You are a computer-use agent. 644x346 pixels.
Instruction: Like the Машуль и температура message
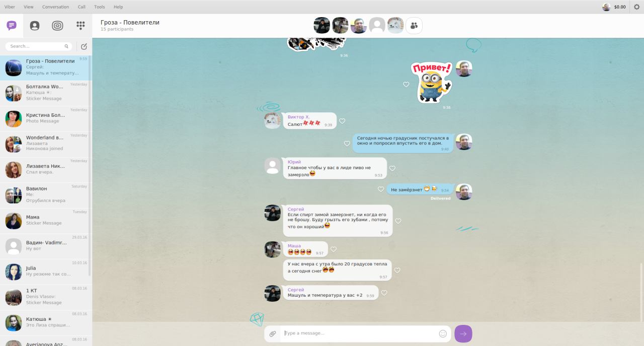point(384,293)
